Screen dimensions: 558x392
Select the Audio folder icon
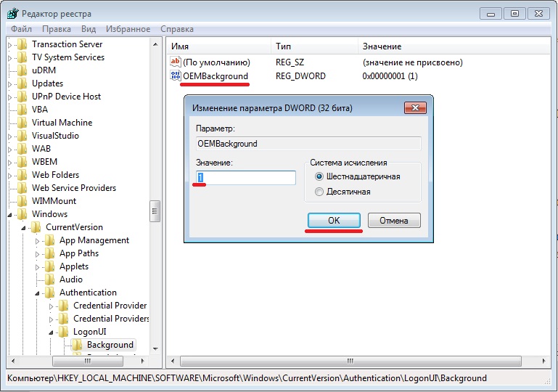(49, 279)
